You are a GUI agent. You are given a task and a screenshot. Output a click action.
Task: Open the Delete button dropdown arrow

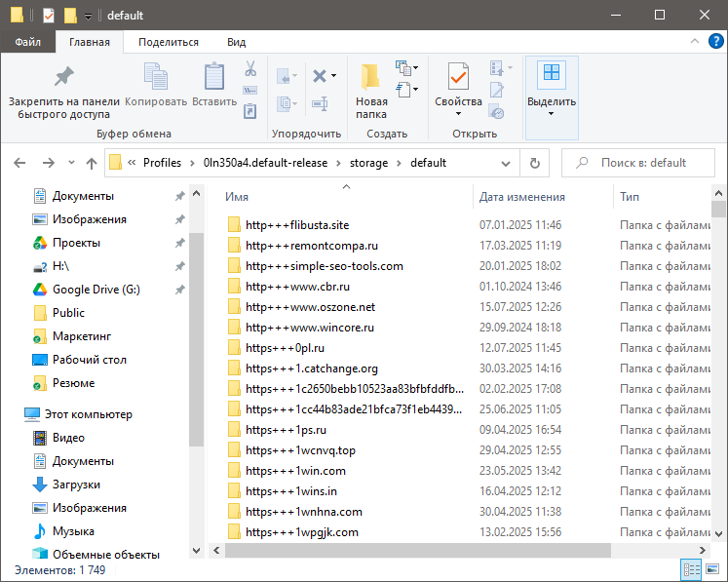[334, 76]
